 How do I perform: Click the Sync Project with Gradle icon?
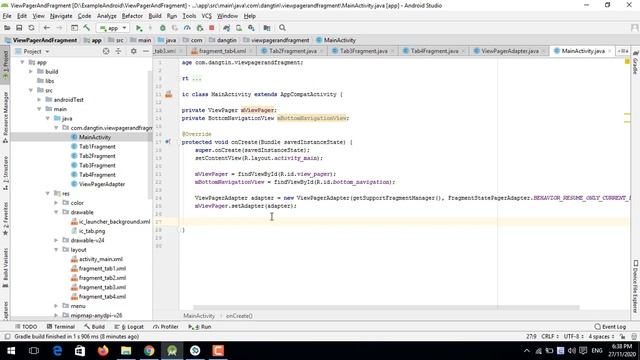[x=227, y=28]
